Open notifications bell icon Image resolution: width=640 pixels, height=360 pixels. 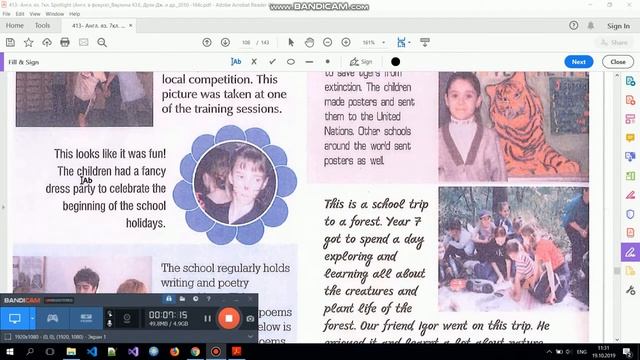click(x=591, y=25)
